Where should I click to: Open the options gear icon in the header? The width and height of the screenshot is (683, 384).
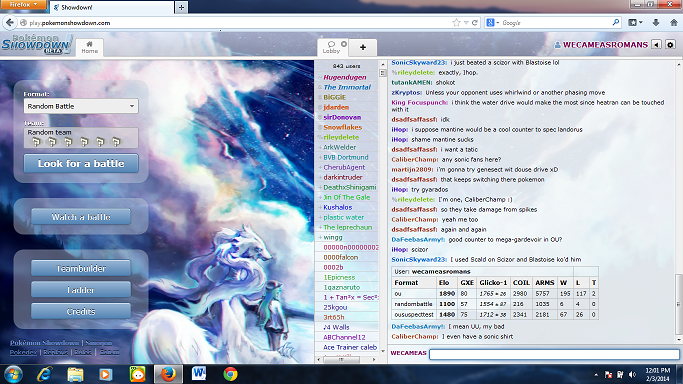click(670, 44)
